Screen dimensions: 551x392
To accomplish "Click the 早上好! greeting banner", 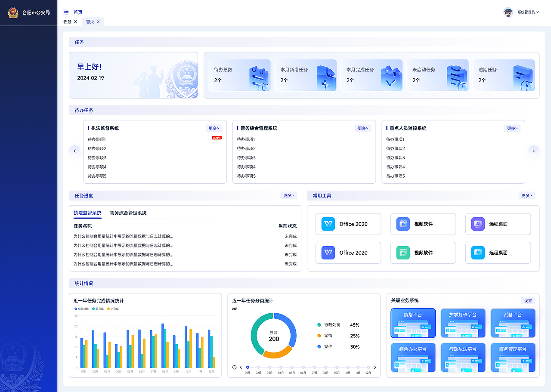I will point(133,75).
